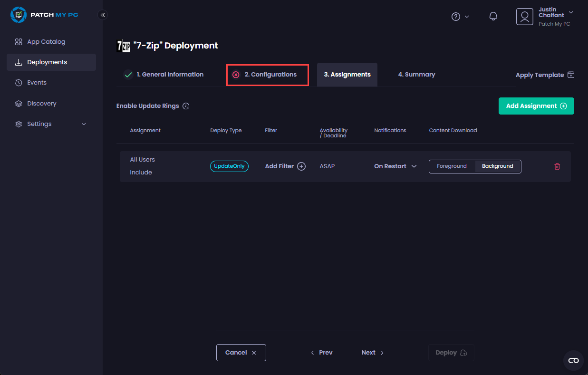
Task: Select the Deployments sidebar icon
Action: [x=19, y=62]
